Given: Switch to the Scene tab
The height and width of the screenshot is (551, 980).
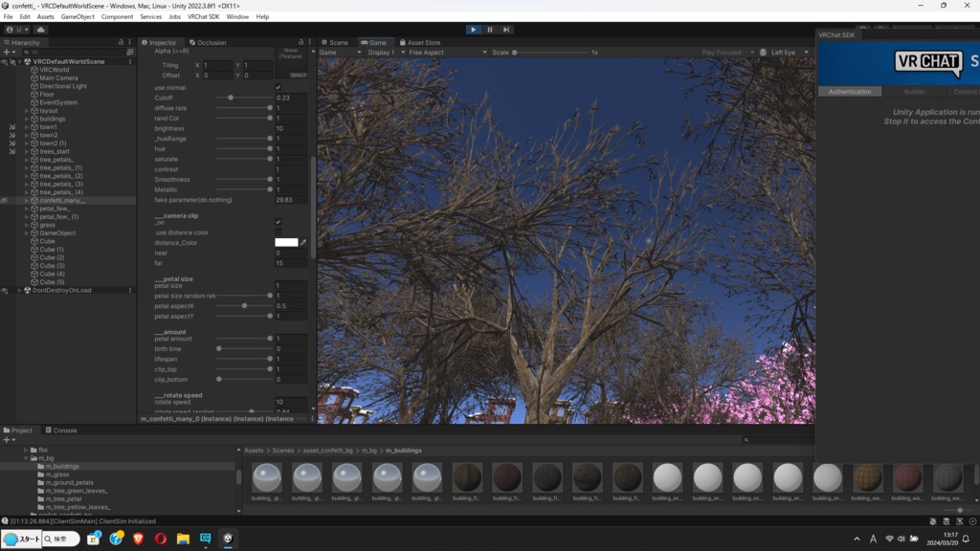Looking at the screenshot, I should (x=335, y=42).
